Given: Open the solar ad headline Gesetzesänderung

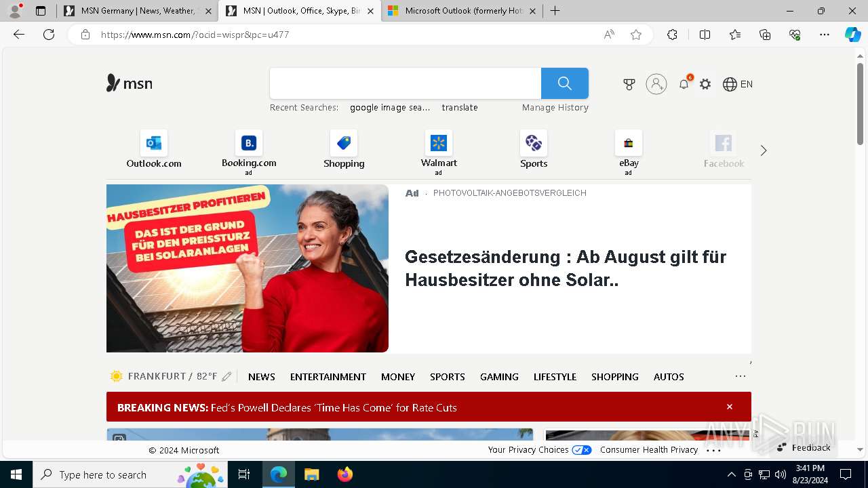Looking at the screenshot, I should (566, 268).
